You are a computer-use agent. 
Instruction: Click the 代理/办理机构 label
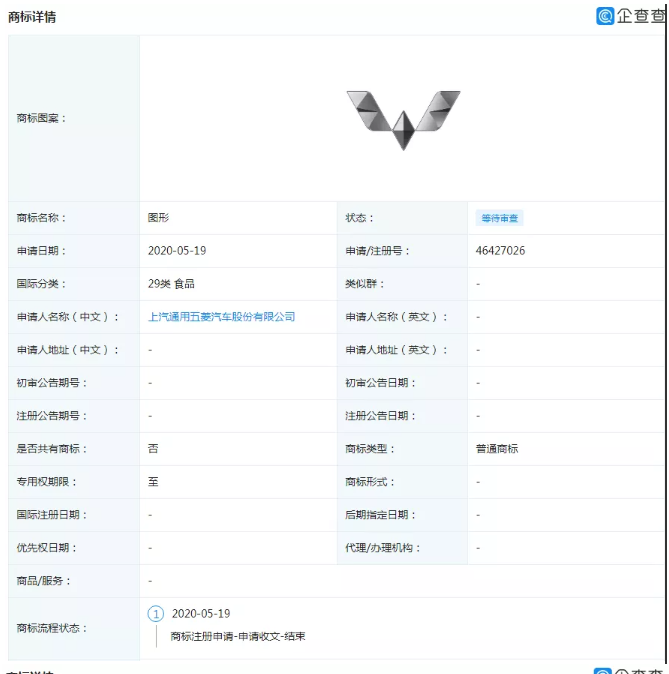(x=383, y=548)
